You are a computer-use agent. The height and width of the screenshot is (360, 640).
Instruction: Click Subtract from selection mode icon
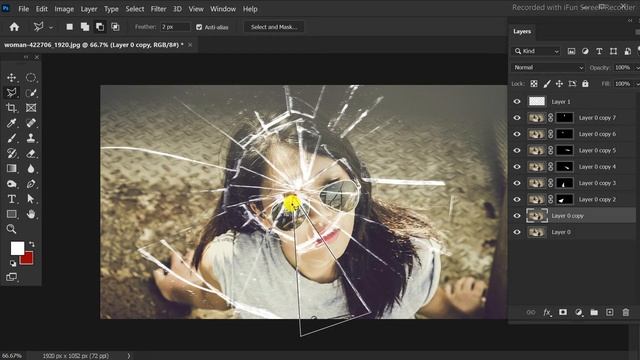(x=100, y=27)
